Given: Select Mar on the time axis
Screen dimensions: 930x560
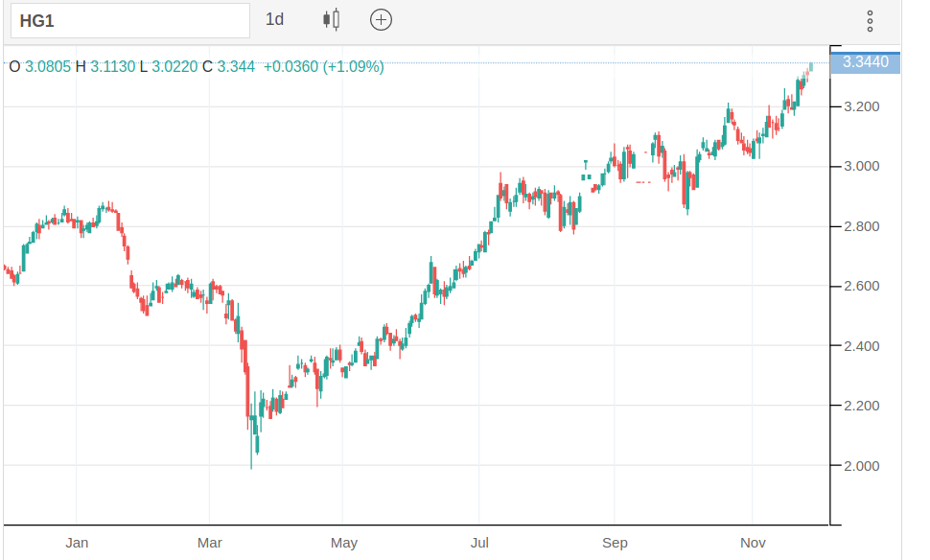Looking at the screenshot, I should pyautogui.click(x=210, y=543).
